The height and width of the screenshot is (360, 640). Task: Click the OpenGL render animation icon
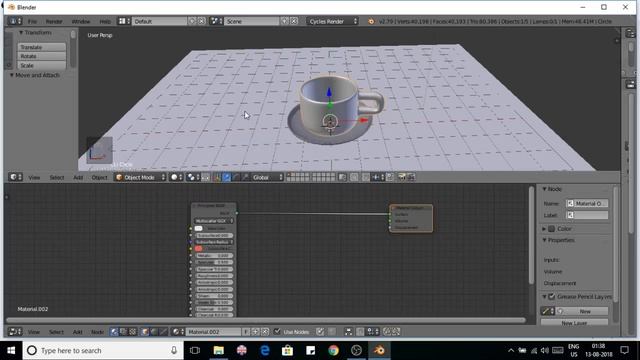pyautogui.click(x=411, y=177)
